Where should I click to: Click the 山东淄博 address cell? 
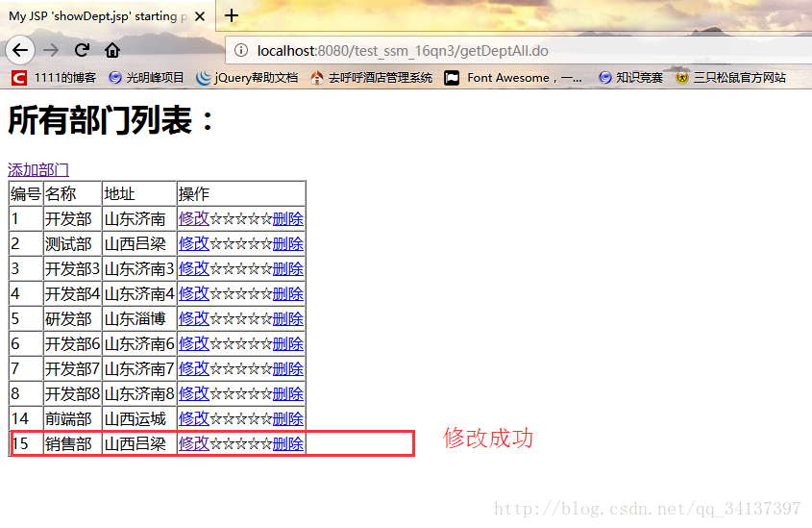139,318
